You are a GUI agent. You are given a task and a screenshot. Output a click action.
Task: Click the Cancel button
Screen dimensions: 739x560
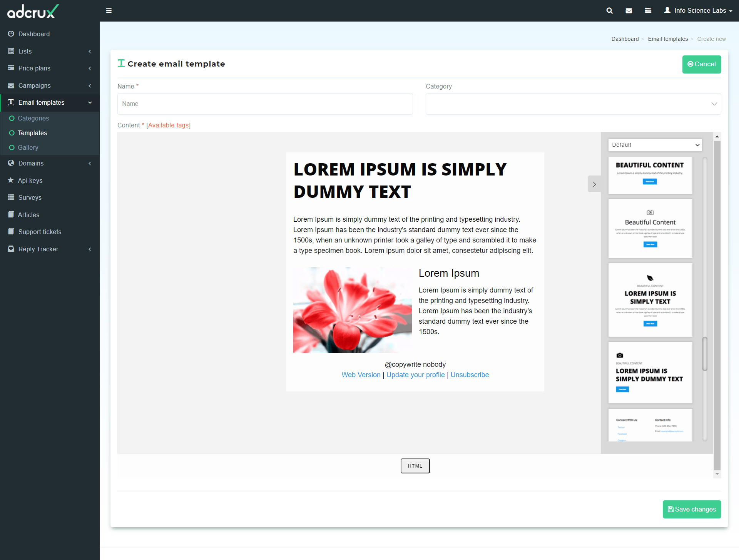click(701, 64)
